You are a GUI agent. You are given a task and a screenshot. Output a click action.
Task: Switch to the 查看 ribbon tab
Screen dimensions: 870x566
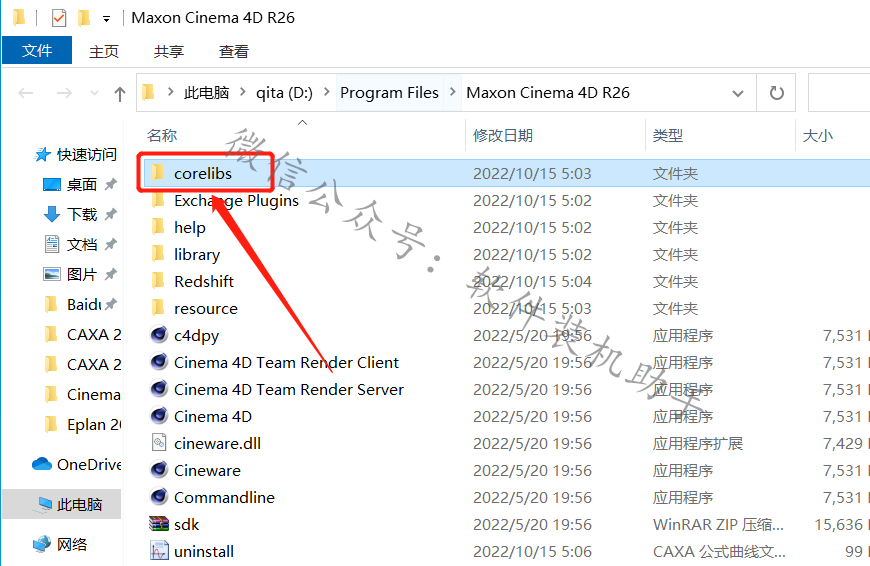click(234, 52)
